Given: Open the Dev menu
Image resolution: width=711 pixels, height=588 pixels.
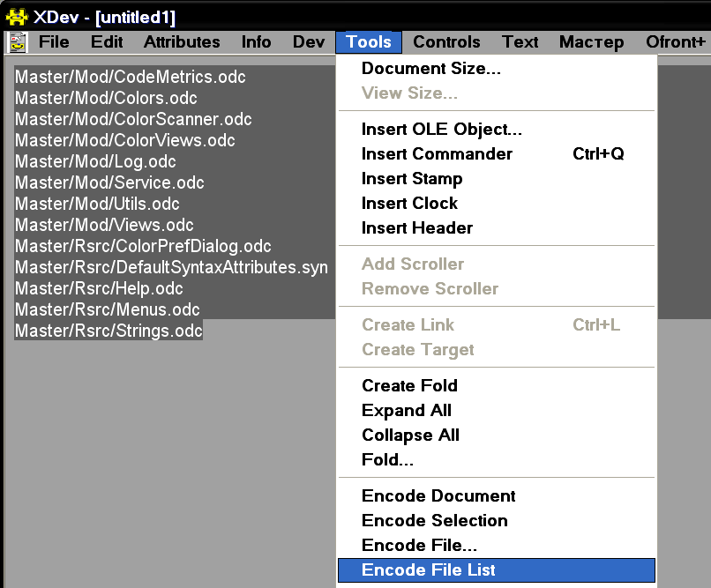Looking at the screenshot, I should (x=309, y=42).
